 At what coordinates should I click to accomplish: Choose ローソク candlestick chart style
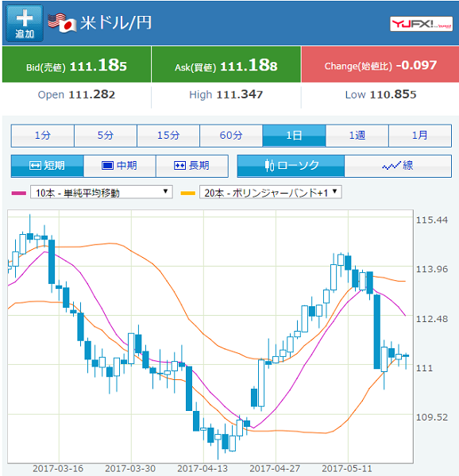[x=291, y=166]
